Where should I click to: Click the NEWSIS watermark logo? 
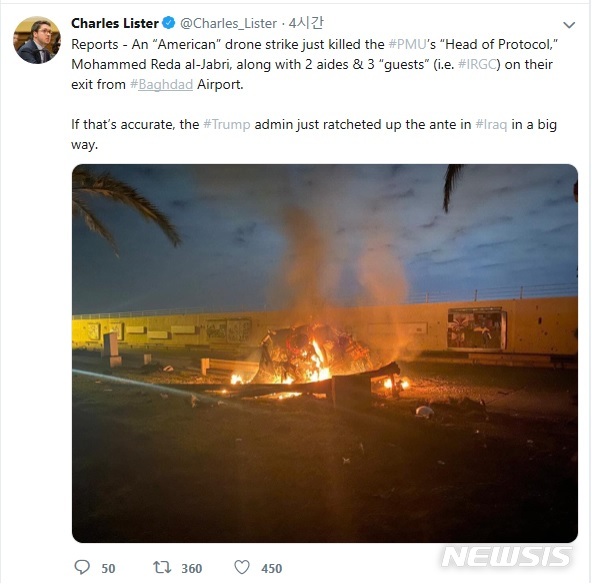pos(506,557)
